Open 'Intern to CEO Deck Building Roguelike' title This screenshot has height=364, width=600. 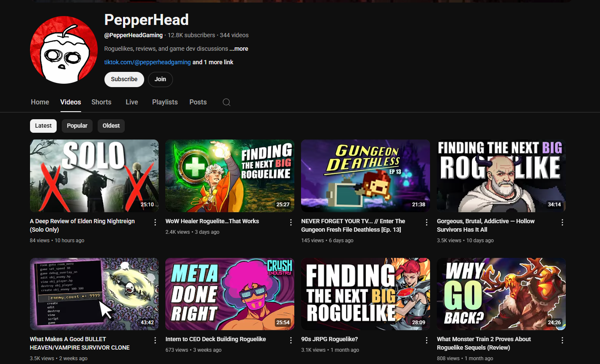(x=216, y=339)
